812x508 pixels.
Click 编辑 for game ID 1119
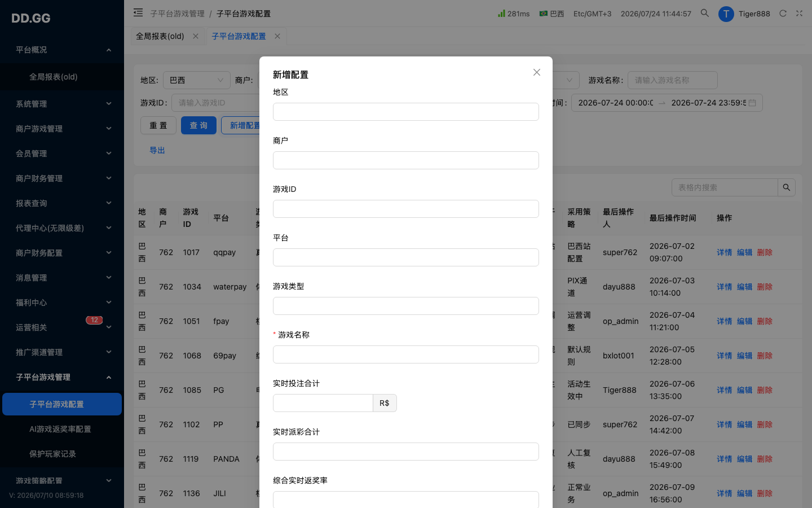tap(745, 459)
